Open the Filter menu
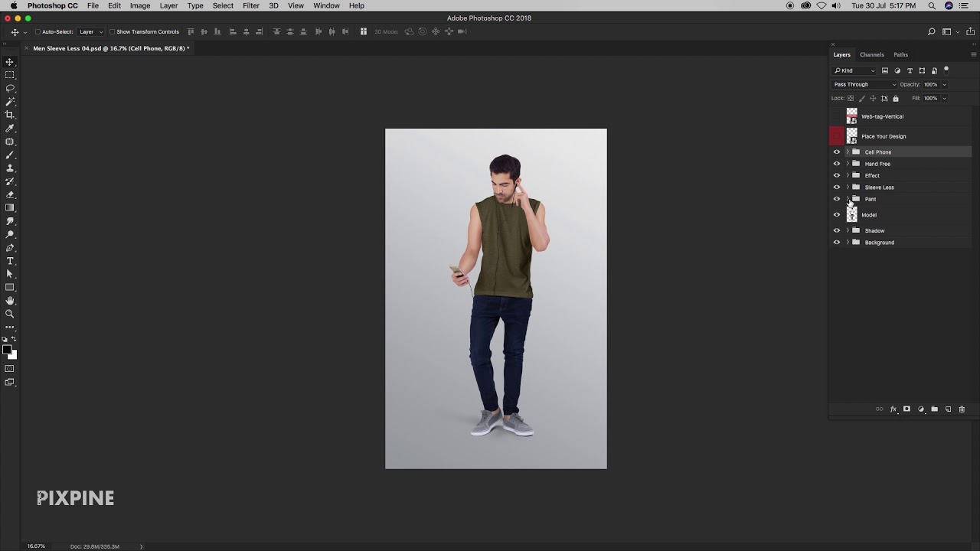The height and width of the screenshot is (551, 980). (x=251, y=5)
